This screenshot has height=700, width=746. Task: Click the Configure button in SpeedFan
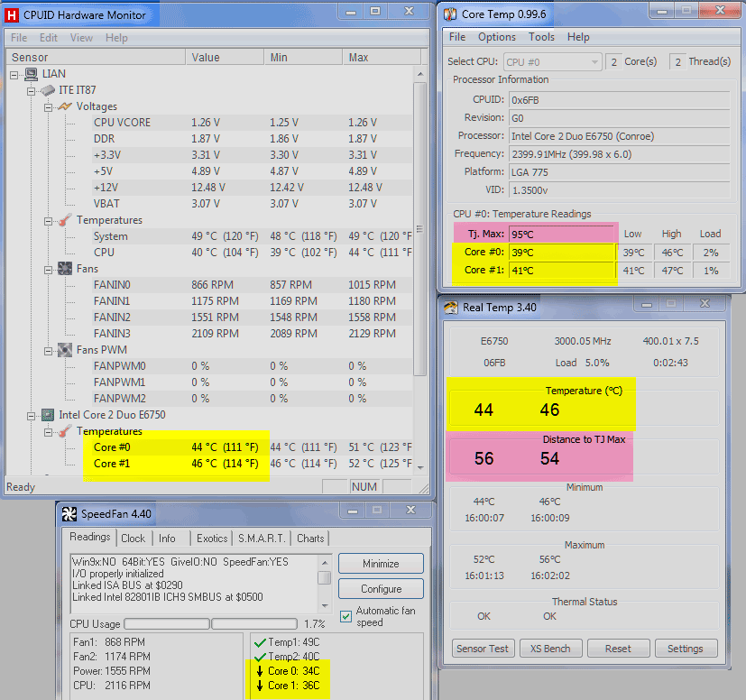(381, 589)
